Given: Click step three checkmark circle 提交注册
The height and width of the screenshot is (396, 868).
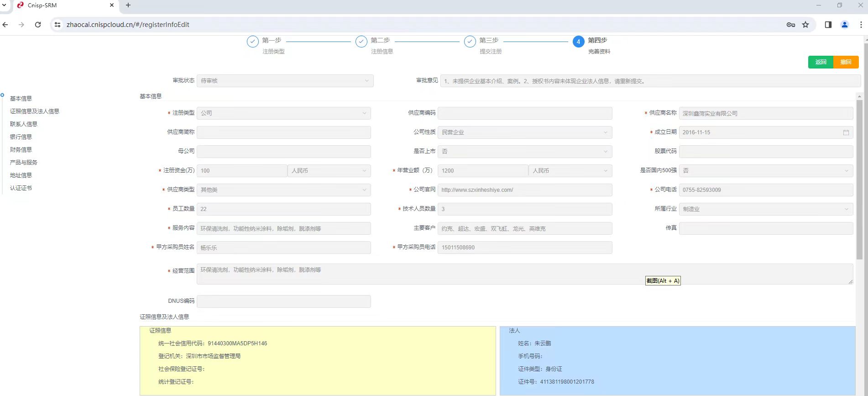Looking at the screenshot, I should [x=470, y=42].
